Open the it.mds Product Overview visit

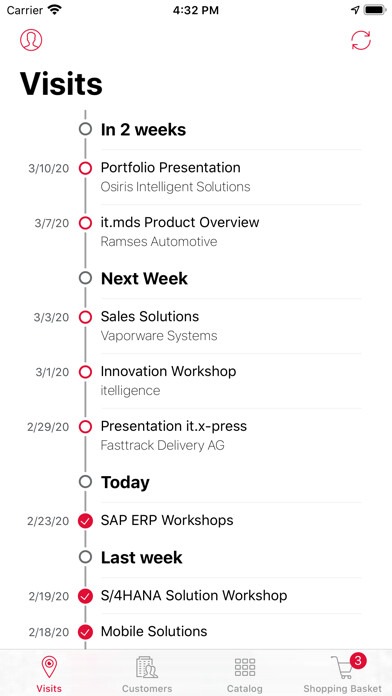231,232
